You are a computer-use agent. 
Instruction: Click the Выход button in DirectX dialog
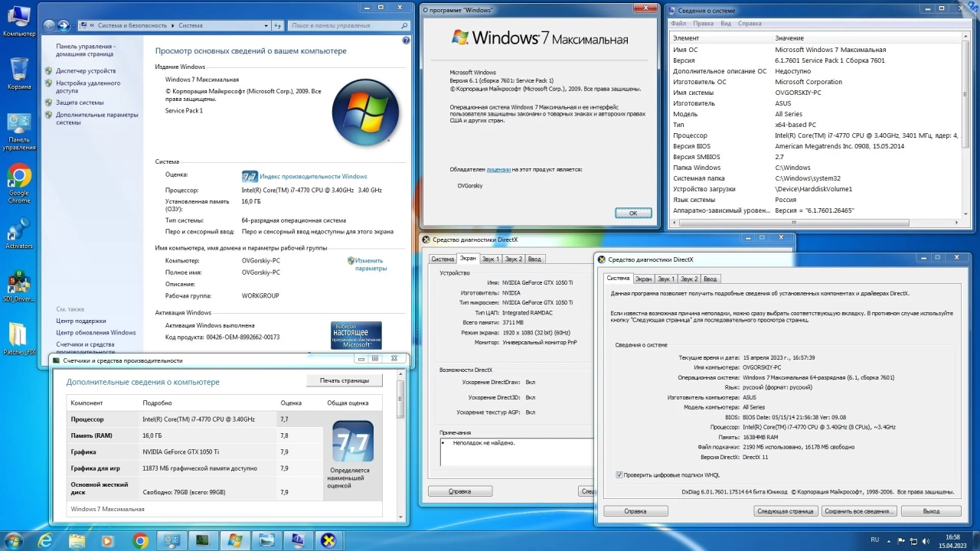tap(931, 511)
